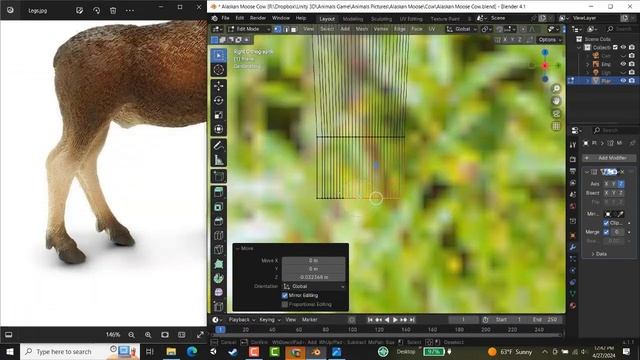Select the Move tool in Blender's toolbar
Viewport: 640px width, 360px height.
[x=219, y=86]
